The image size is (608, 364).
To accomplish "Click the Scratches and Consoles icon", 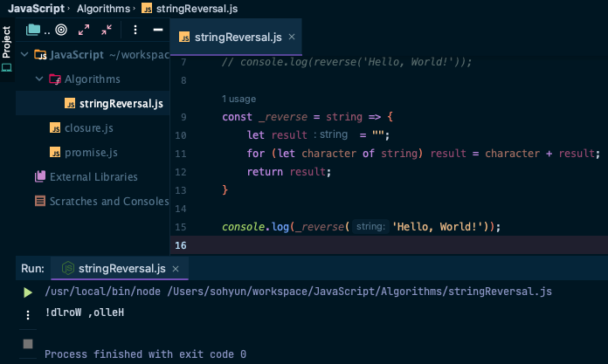I will coord(40,201).
